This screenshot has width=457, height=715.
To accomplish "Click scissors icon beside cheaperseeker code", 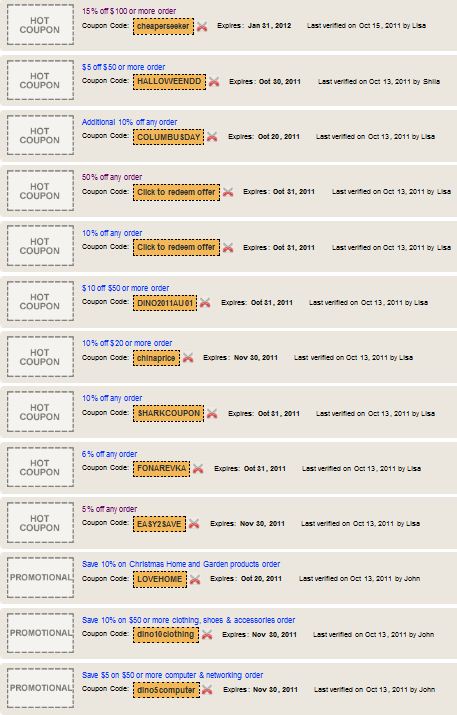I will 202,26.
